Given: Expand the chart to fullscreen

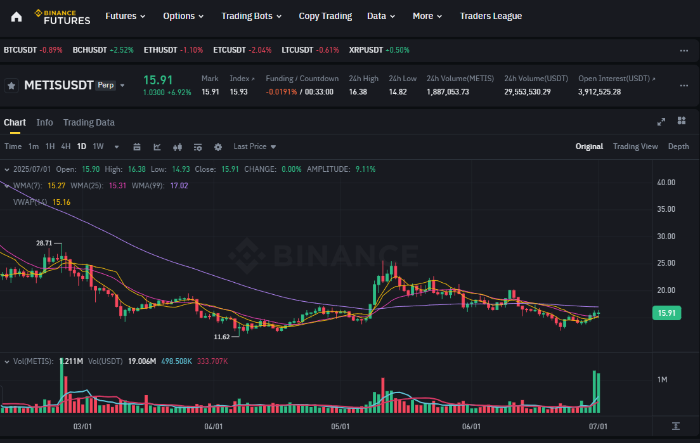Looking at the screenshot, I should coord(661,122).
